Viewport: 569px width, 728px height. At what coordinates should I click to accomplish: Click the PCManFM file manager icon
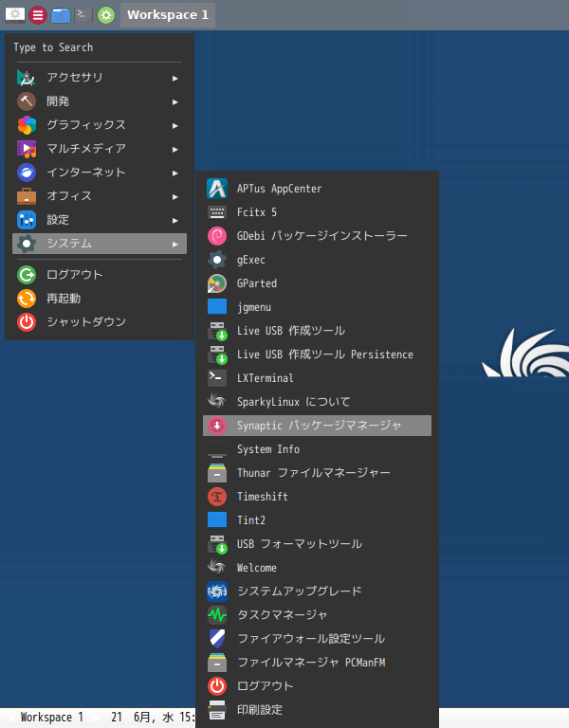click(217, 662)
